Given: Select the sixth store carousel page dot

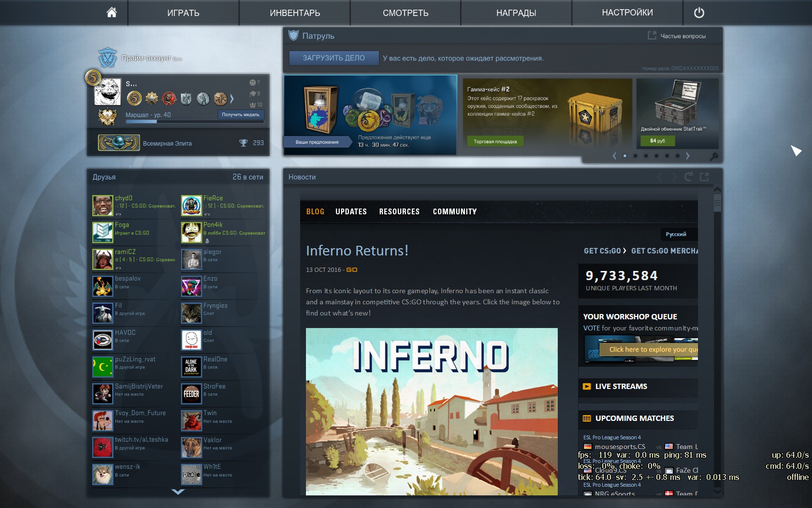Looking at the screenshot, I should [678, 156].
